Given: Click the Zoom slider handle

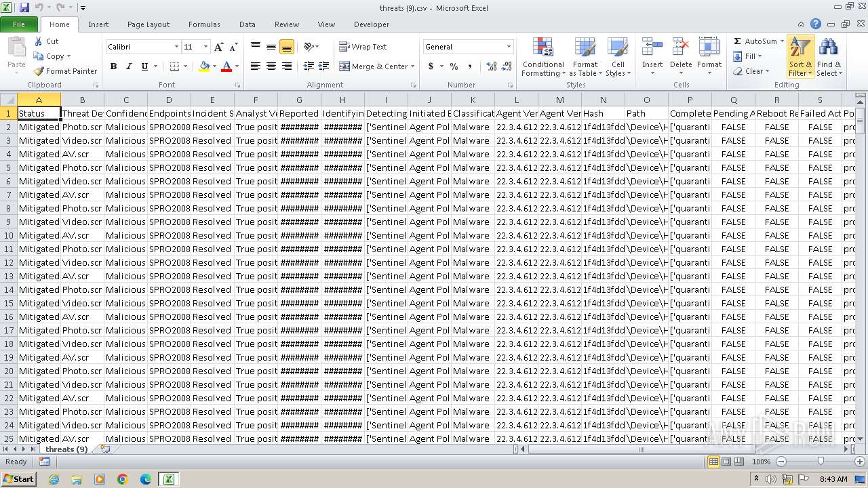Looking at the screenshot, I should (x=820, y=462).
